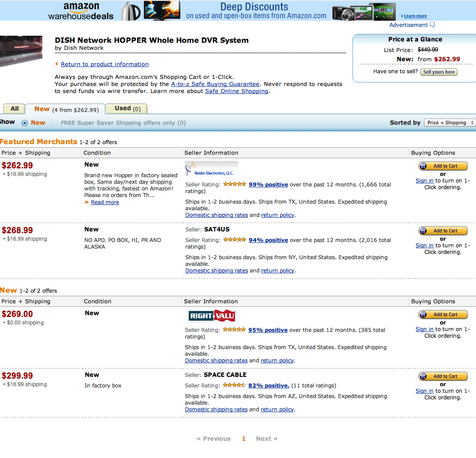Viewport: 476px width, 458px height.
Task: Open the A-to-z Safe Buying Guarantee link
Action: [215, 84]
